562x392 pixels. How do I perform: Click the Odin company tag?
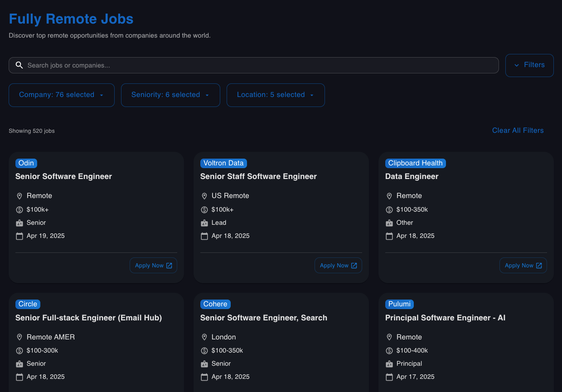(x=26, y=163)
